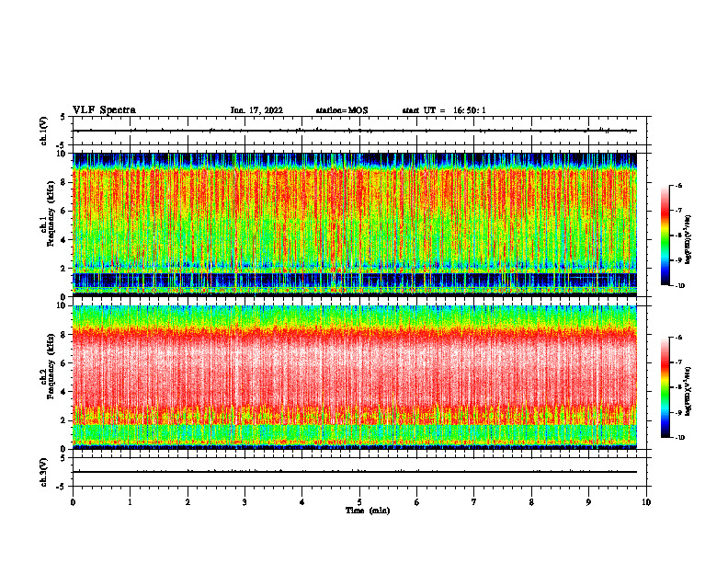The image size is (728, 563).
Task: Click the ch.2 spectrogram panel
Action: coord(355,377)
